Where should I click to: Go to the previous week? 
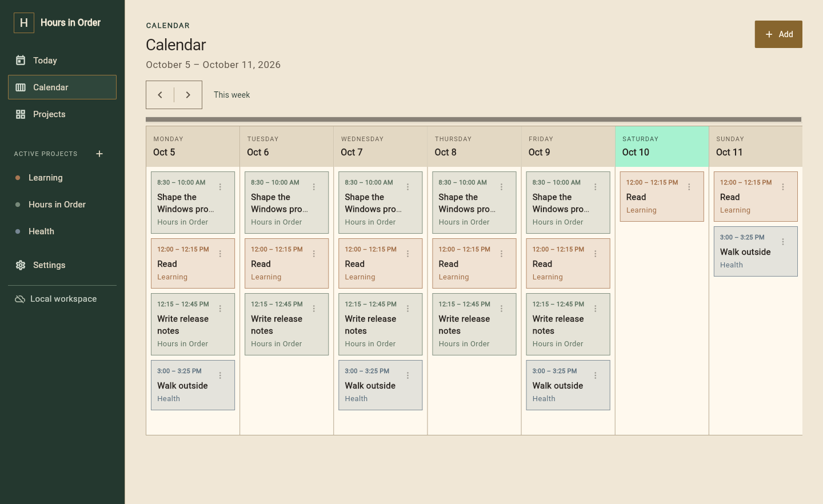pos(160,95)
